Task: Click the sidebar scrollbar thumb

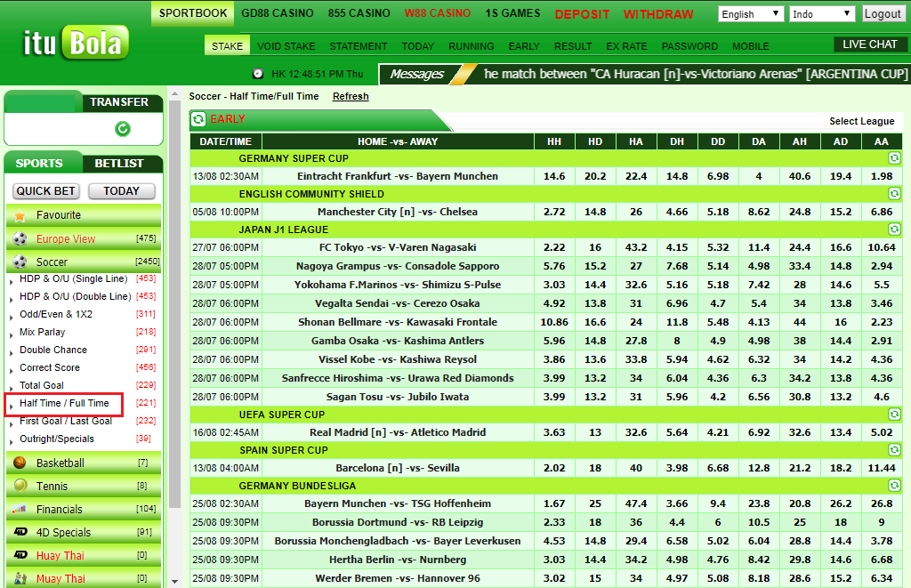Action: pos(175,302)
